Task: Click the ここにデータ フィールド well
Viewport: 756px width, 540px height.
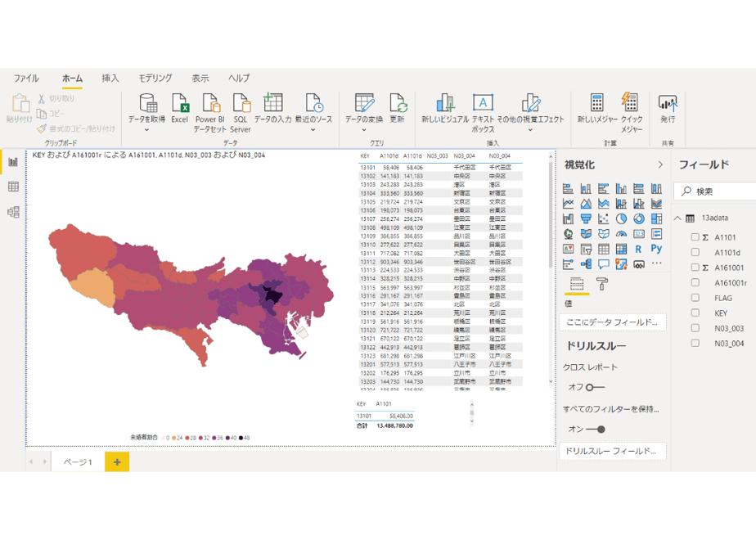Action: pyautogui.click(x=612, y=322)
